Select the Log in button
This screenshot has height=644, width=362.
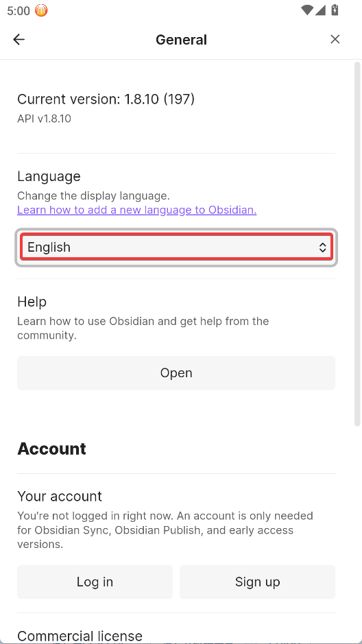95,582
